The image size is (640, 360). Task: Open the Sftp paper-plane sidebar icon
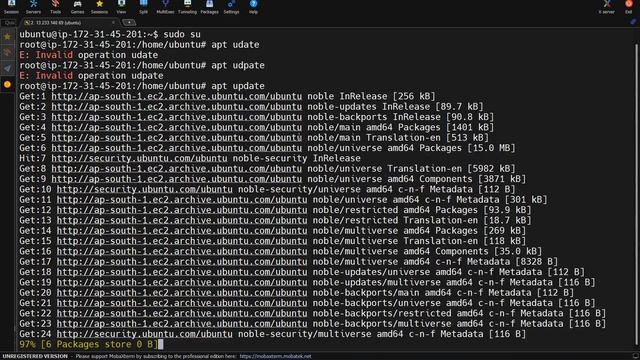(x=7, y=68)
